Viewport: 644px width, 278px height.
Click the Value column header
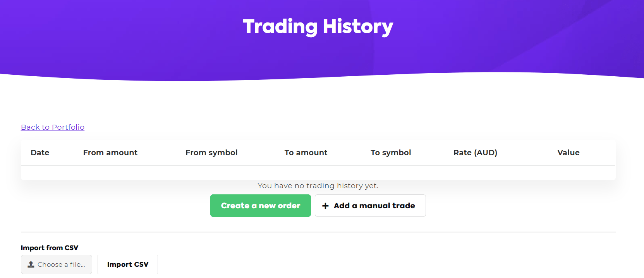[x=568, y=153]
